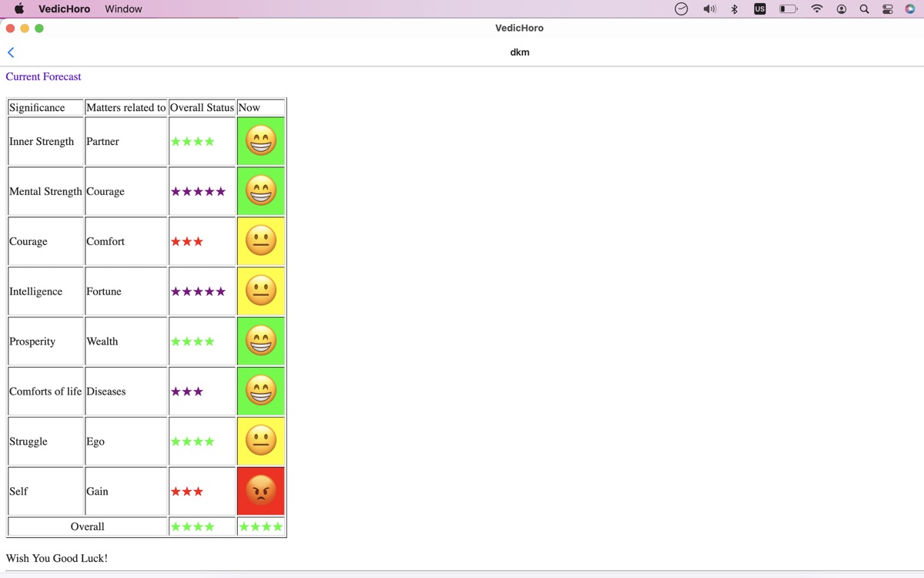Click red stars in Self row

coord(187,492)
